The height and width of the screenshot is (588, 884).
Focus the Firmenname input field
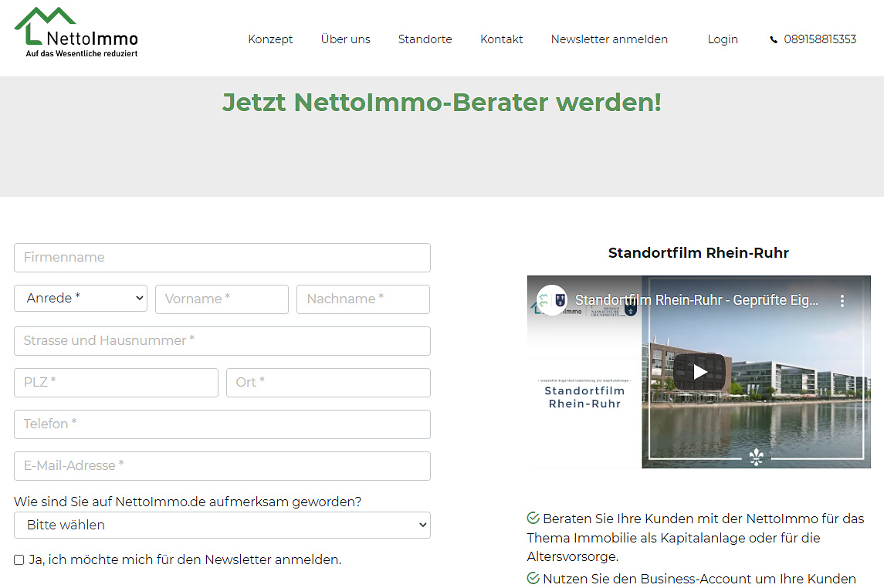coord(222,258)
